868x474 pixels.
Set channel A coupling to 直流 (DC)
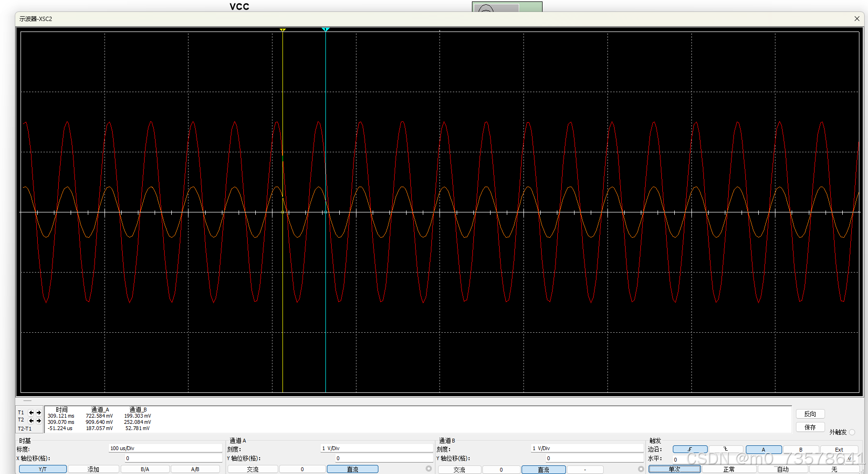click(x=353, y=469)
